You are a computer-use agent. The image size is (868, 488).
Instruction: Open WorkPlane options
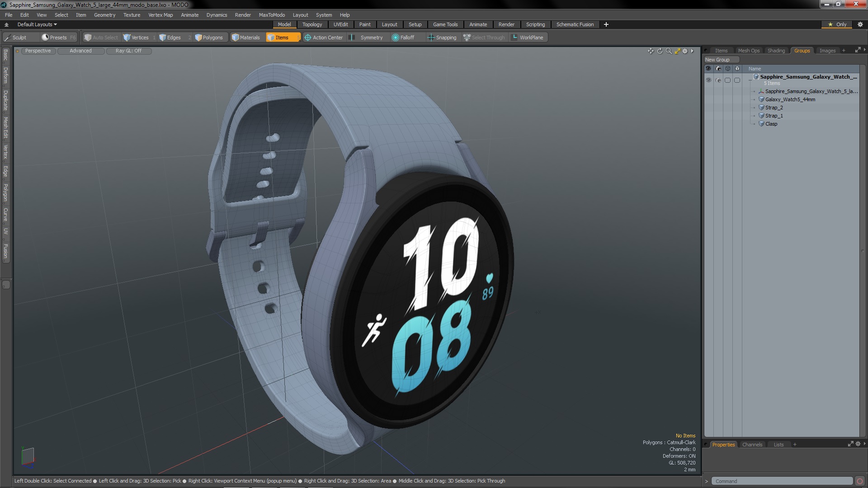[528, 38]
